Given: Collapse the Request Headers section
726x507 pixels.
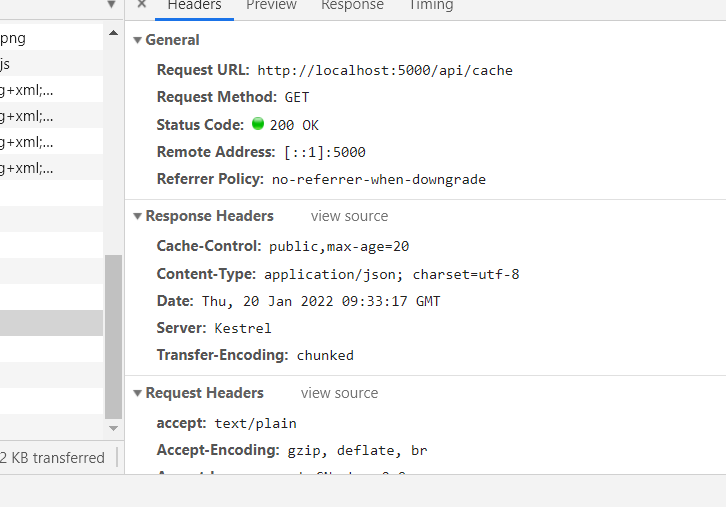Looking at the screenshot, I should click(x=137, y=393).
